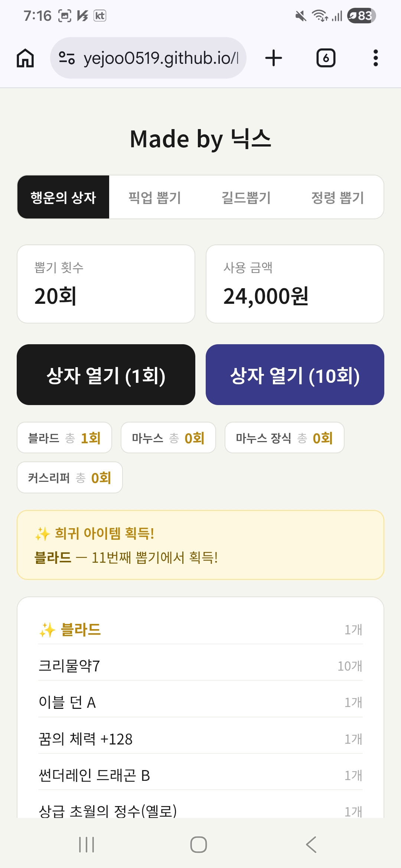Switch to the 길드뽑기 tab
This screenshot has width=401, height=868.
coord(246,197)
